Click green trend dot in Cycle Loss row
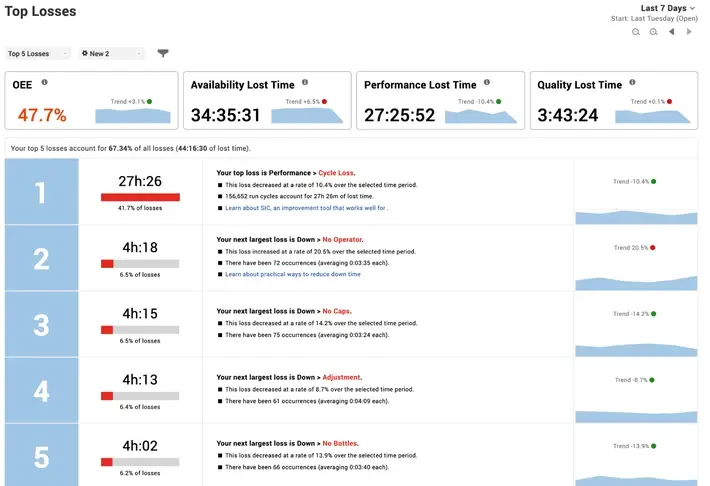Screen dimensions: 710x486 pos(653,182)
